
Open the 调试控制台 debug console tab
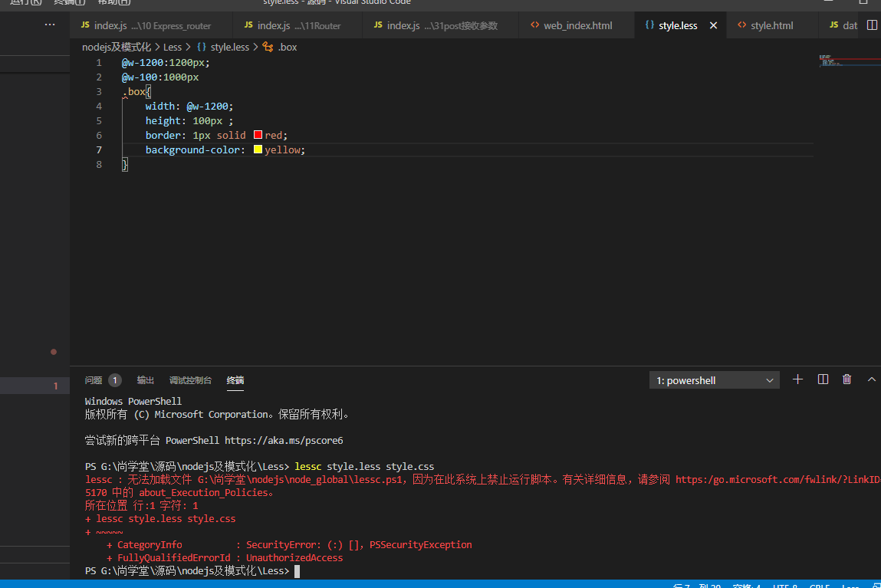coord(190,380)
